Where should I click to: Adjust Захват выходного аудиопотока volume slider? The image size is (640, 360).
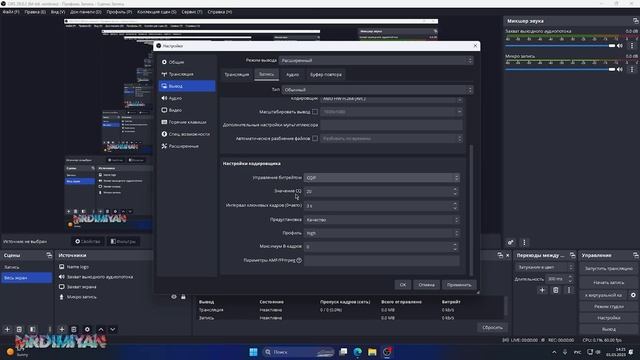pos(560,46)
